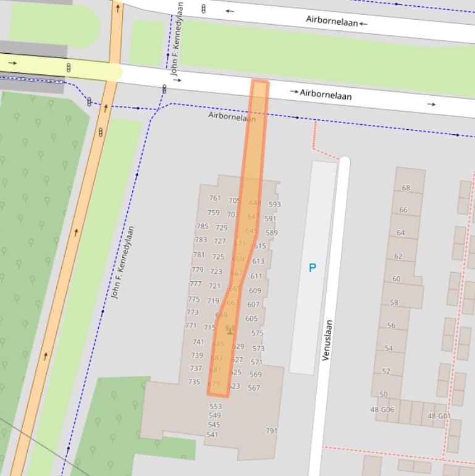Click the one-way arrow just left of the middle Airbornelaan label
This screenshot has height=476, width=475.
point(294,92)
